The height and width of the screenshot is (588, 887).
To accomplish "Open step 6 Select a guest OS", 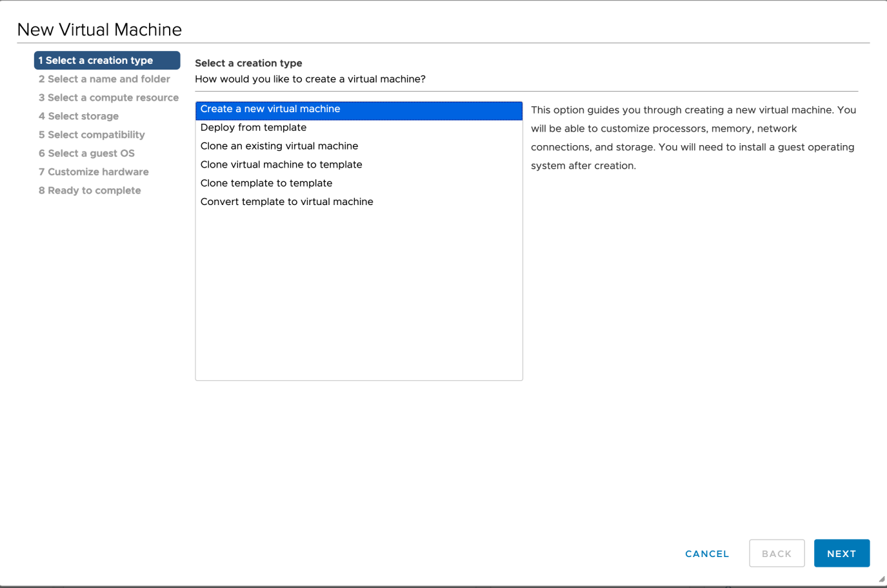I will [86, 153].
